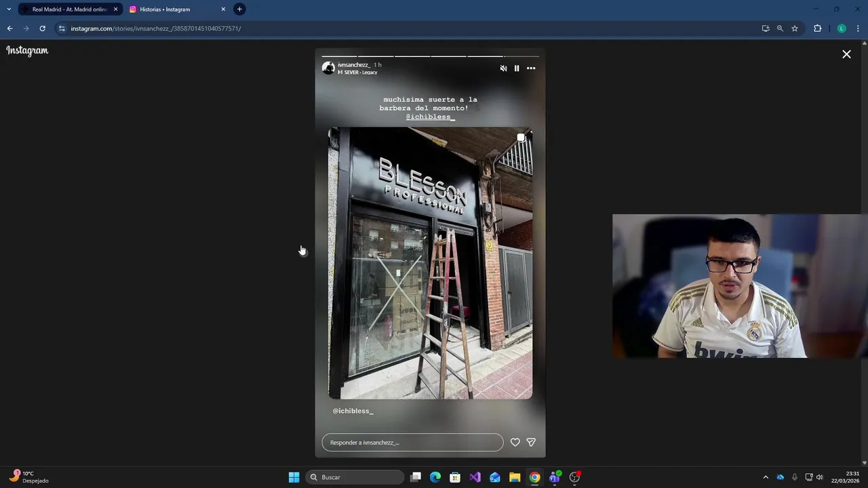View site information icon in address bar
Screen dimensions: 868x488
coord(62,28)
